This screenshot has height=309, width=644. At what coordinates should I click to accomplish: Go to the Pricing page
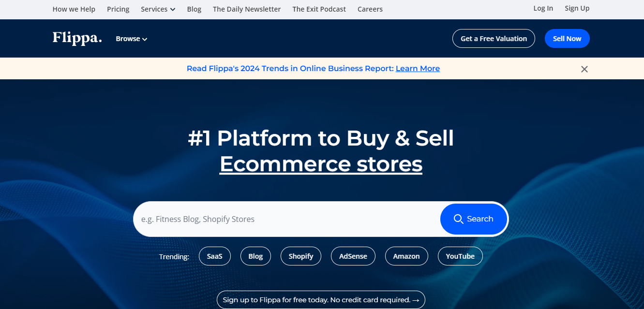point(118,9)
